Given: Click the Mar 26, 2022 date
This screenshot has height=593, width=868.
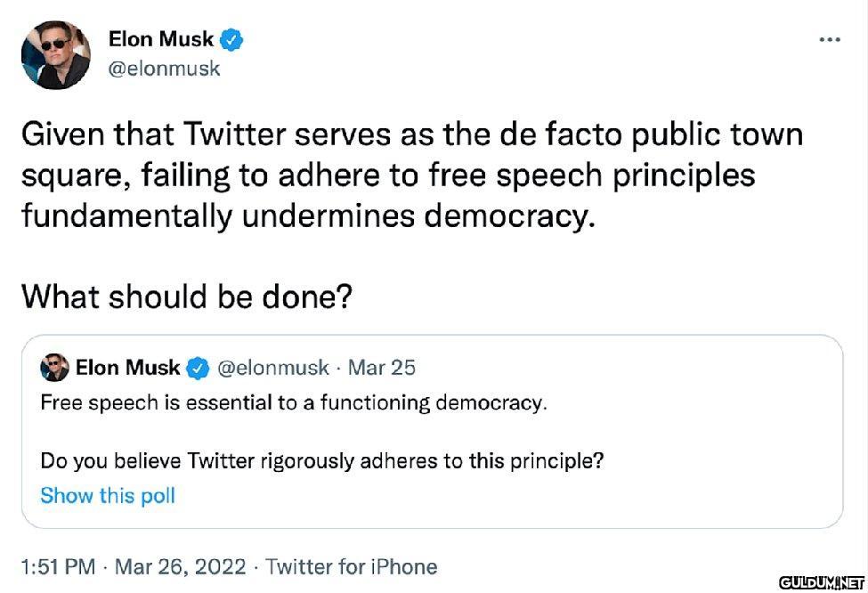Looking at the screenshot, I should tap(181, 567).
